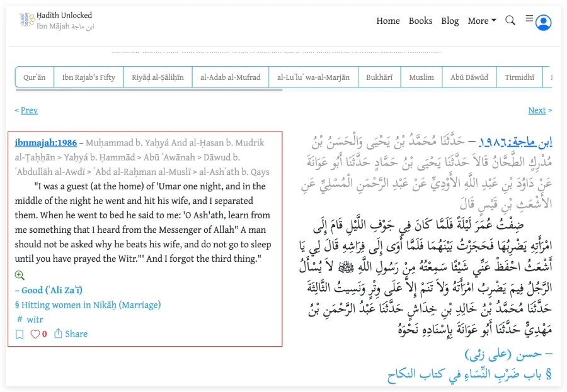This screenshot has width=567, height=392.
Task: Select the Riyāḍ al-Ṣāliḥīn tab
Action: click(157, 77)
